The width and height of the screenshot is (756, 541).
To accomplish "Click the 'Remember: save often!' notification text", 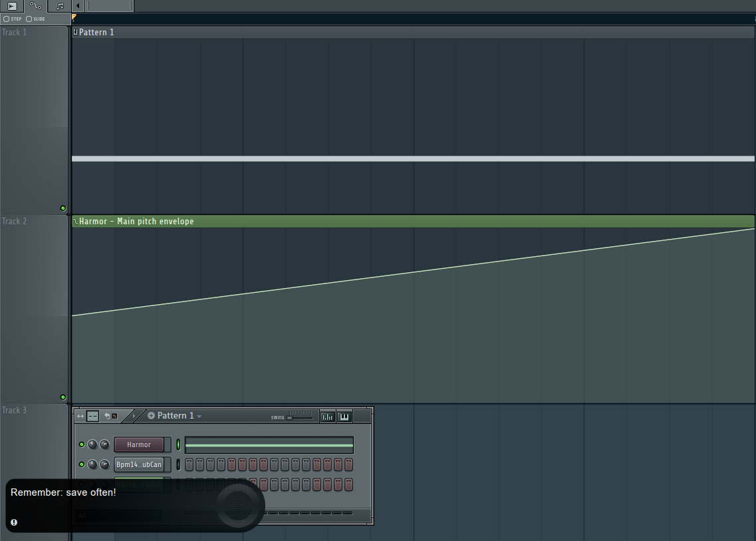I will point(63,492).
